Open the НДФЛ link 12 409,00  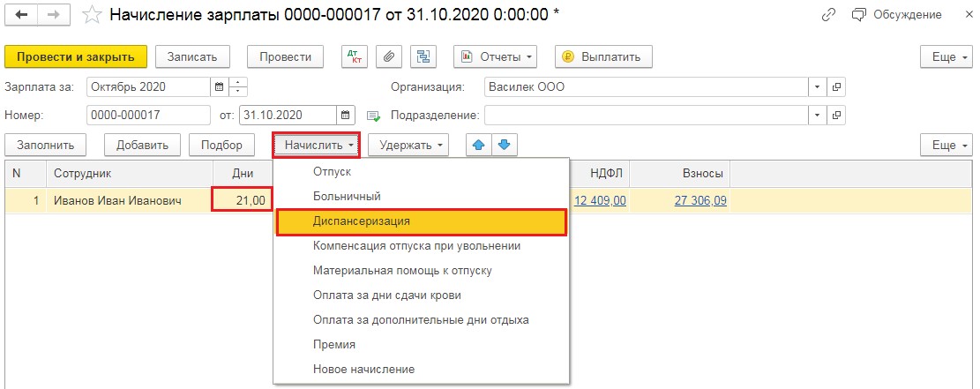tap(600, 201)
